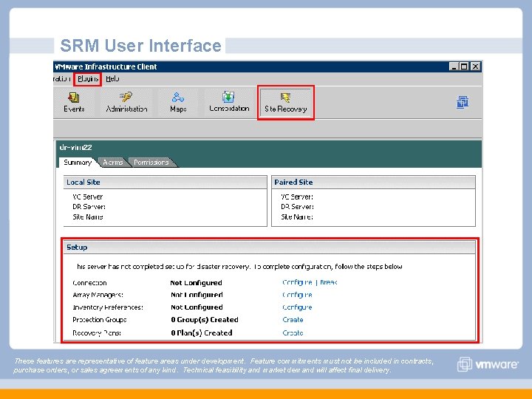Open the Administration toolbar icon
The height and width of the screenshot is (399, 532).
coord(126,102)
